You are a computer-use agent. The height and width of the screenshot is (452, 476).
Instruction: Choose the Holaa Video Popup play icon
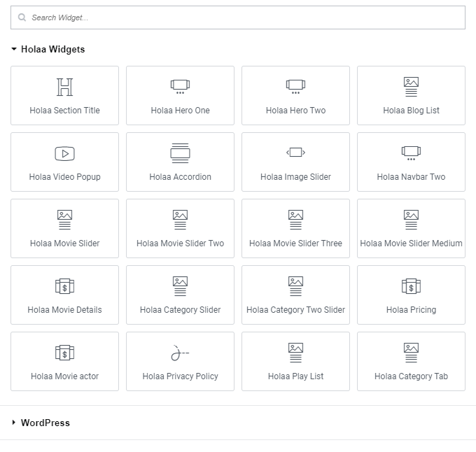click(64, 153)
